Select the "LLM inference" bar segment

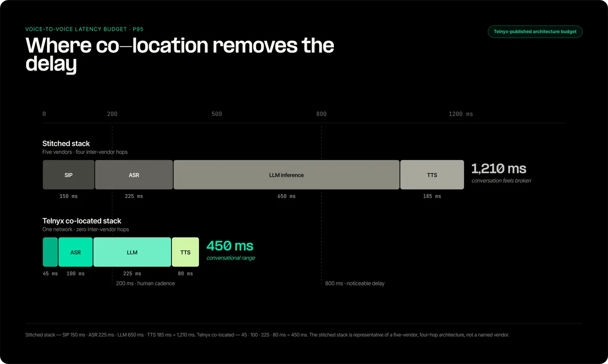(x=286, y=175)
